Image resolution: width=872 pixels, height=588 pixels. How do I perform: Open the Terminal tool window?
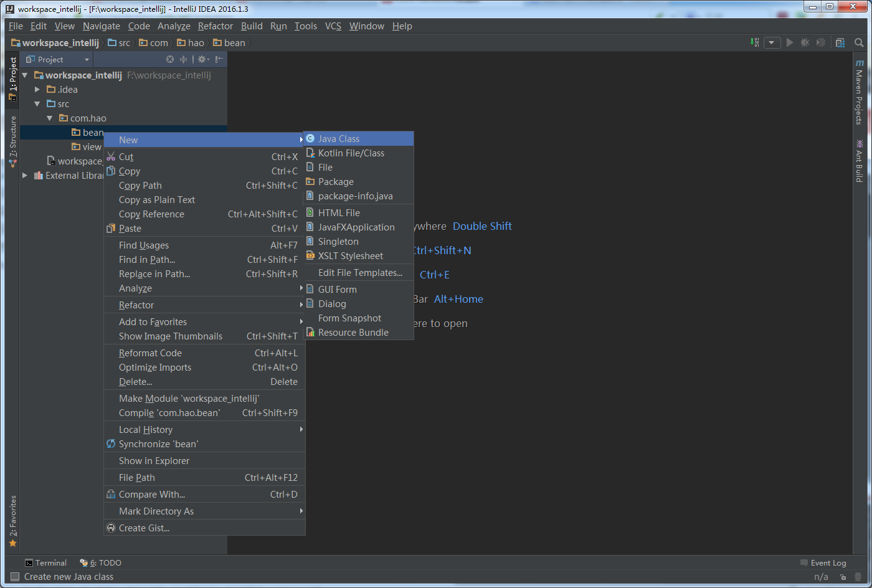click(45, 563)
